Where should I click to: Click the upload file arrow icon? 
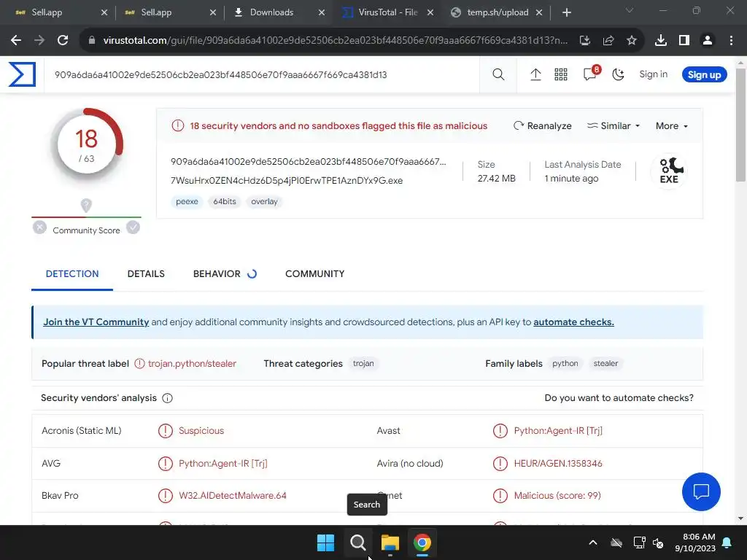[535, 75]
